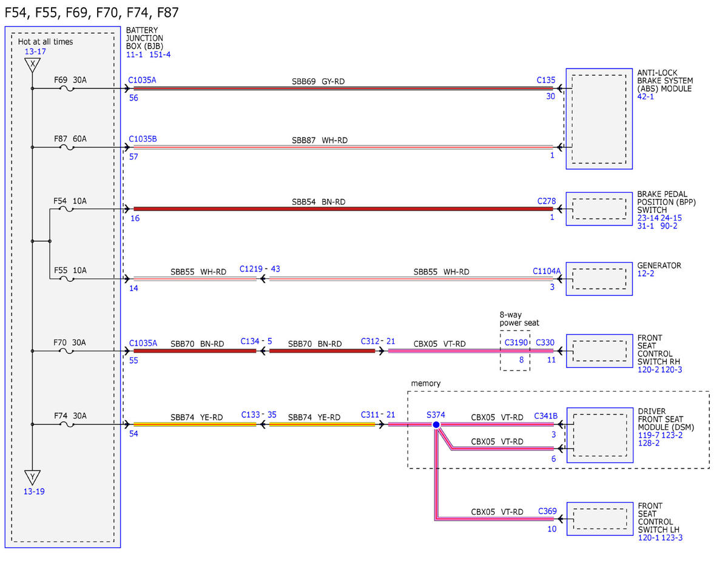Click the F74 30A fuse label
The width and height of the screenshot is (728, 562).
(x=70, y=416)
